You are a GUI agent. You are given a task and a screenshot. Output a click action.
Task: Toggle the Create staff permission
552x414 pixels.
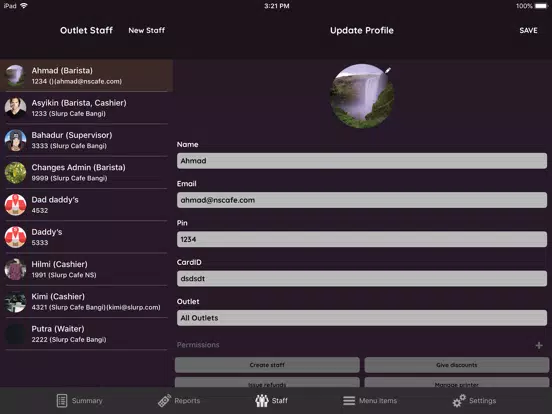267,365
